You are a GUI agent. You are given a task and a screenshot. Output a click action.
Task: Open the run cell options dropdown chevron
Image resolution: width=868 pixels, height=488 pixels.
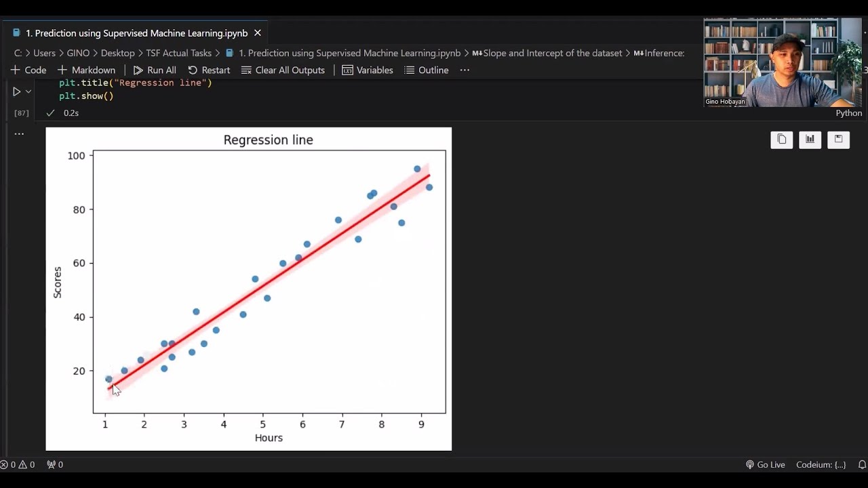(28, 91)
